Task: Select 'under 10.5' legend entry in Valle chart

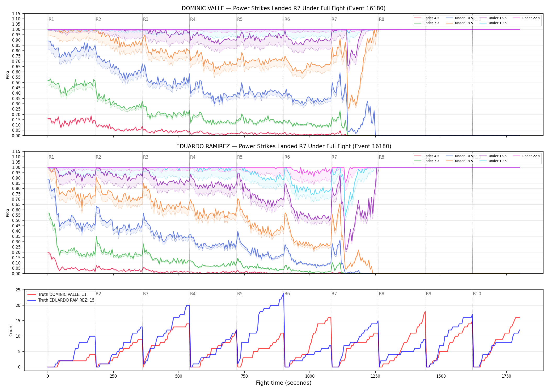Action: [459, 18]
